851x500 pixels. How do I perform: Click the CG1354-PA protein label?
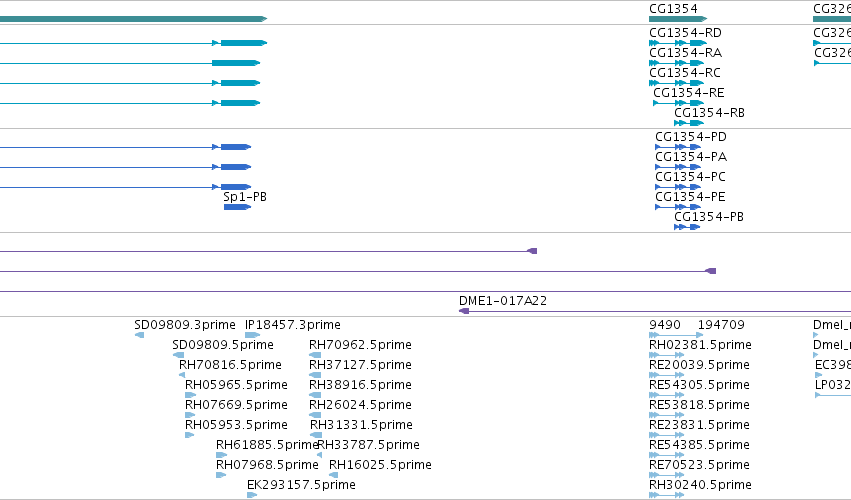tap(691, 157)
